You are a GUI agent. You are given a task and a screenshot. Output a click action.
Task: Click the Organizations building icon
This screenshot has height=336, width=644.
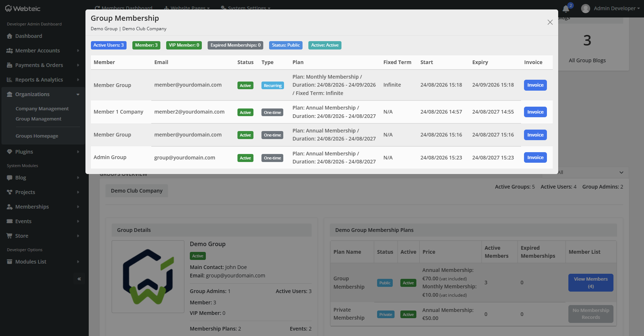pos(9,94)
